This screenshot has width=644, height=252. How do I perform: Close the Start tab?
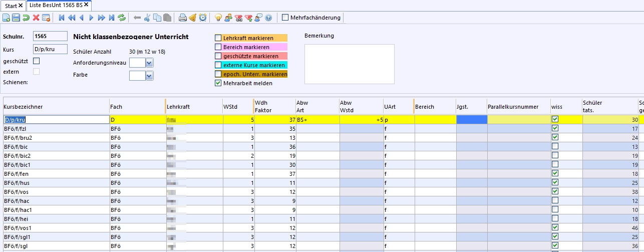click(21, 5)
